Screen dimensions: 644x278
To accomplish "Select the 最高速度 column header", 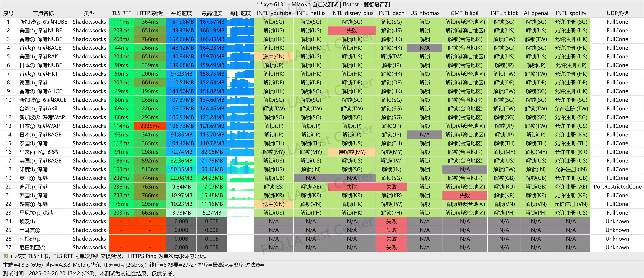I will tap(212, 13).
